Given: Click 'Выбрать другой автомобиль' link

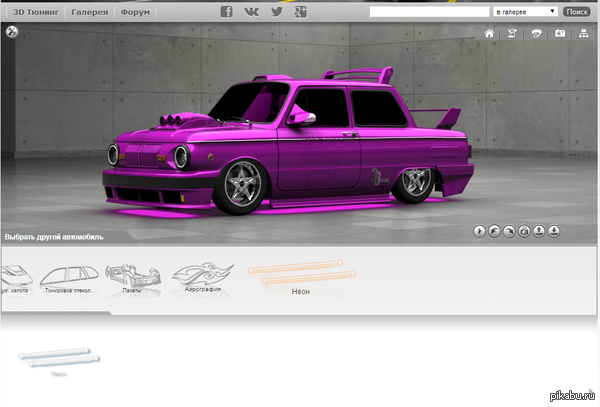Looking at the screenshot, I should [54, 237].
